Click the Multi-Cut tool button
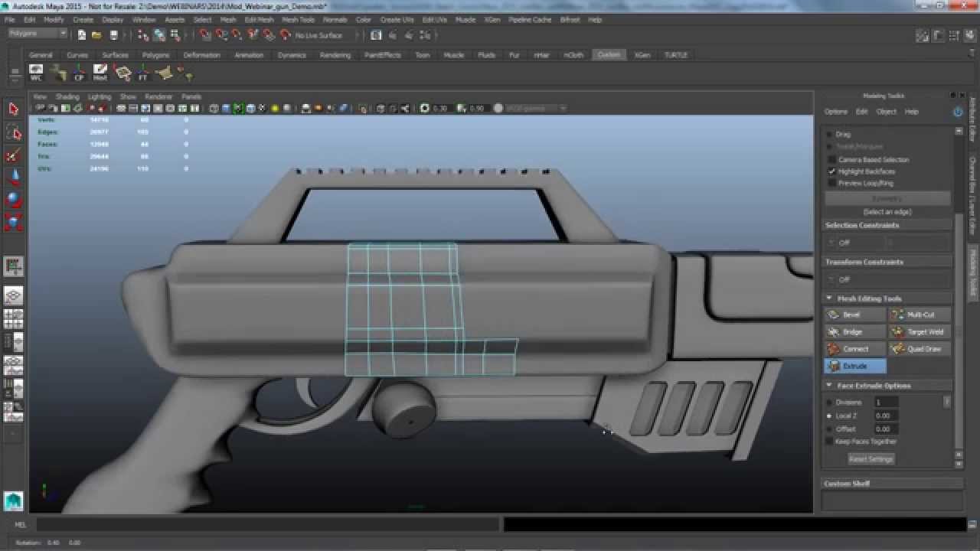The height and width of the screenshot is (551, 980). point(920,315)
